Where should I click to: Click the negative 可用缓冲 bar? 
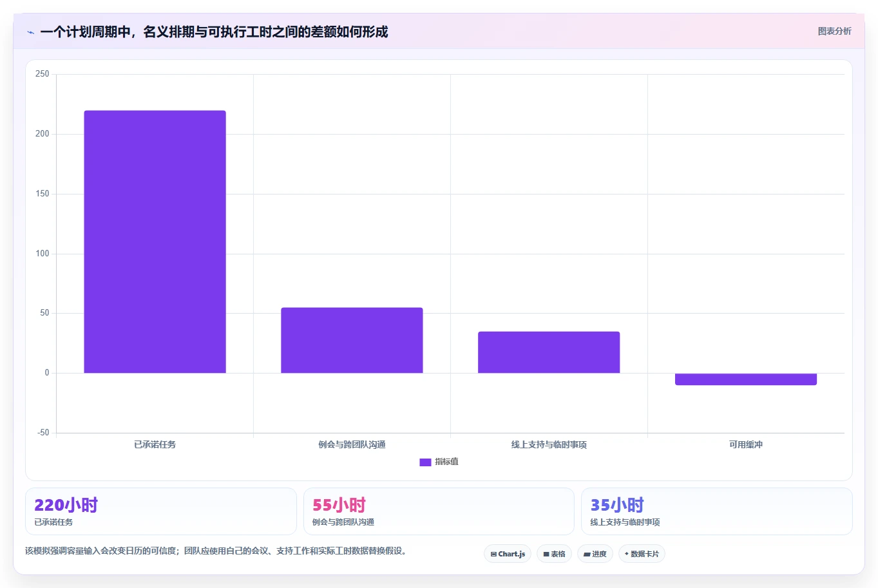pyautogui.click(x=746, y=379)
